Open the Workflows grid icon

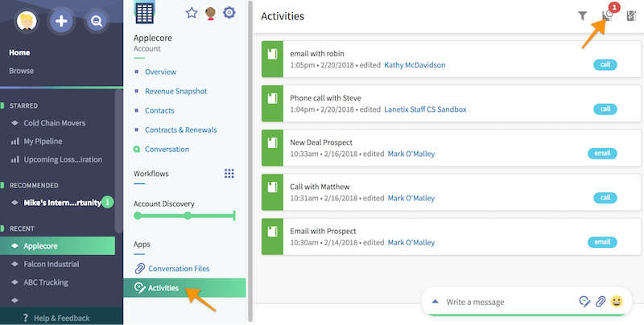click(229, 174)
